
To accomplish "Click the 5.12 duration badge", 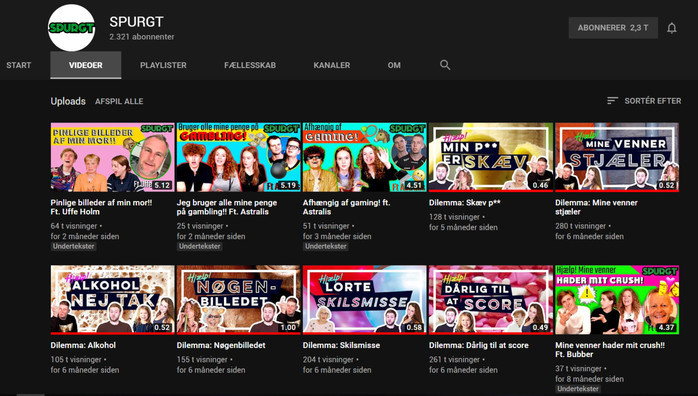I will pos(162,185).
